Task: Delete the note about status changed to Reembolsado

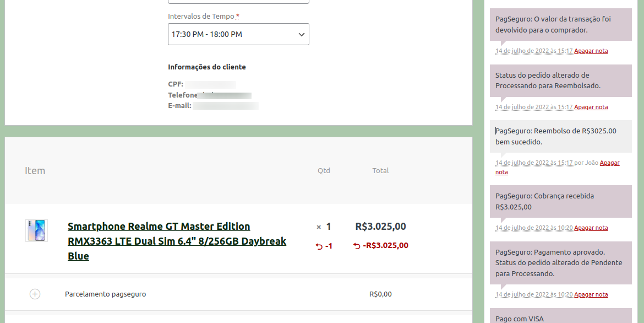Action: click(591, 107)
